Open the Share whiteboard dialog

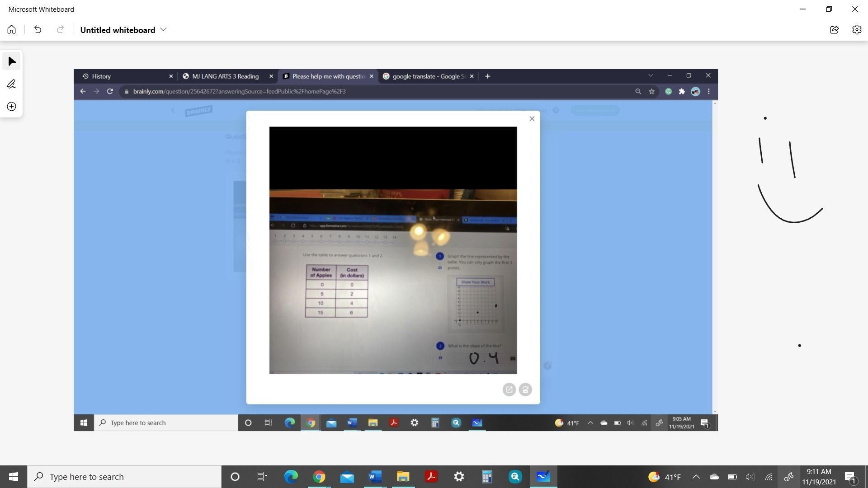tap(834, 30)
